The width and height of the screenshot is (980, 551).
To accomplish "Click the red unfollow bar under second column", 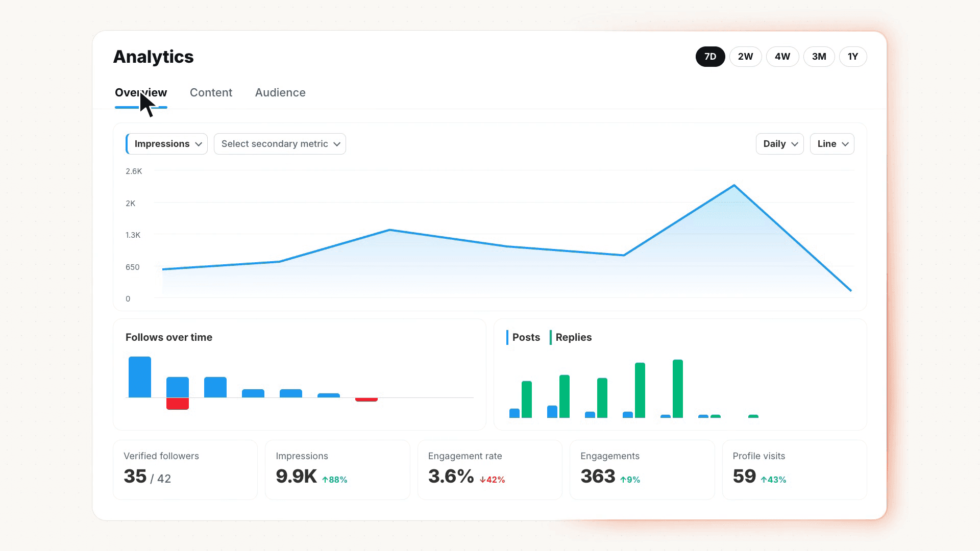I will coord(178,404).
